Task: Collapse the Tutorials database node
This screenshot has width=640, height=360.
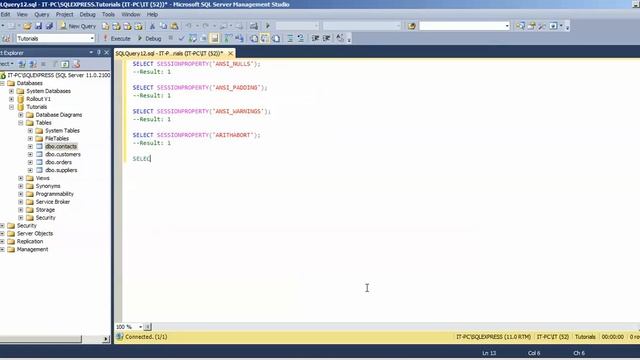Action: (x=11, y=107)
